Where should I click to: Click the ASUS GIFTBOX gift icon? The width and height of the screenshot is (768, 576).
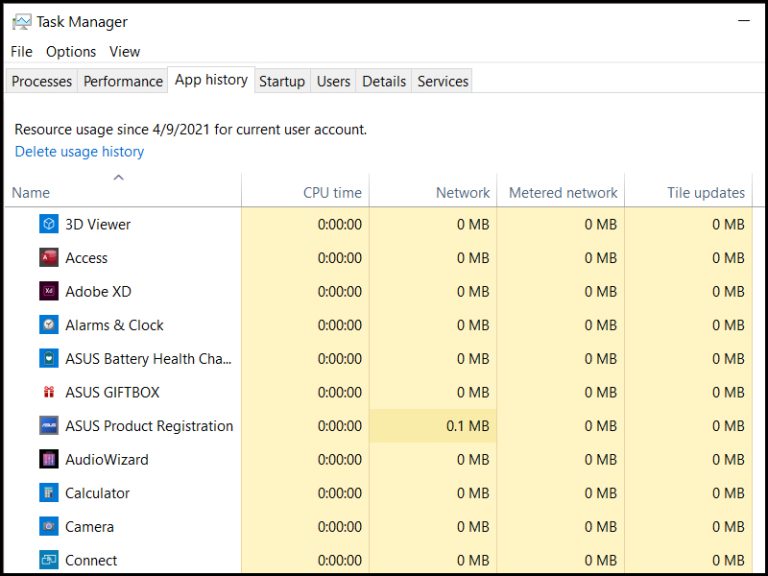[48, 392]
